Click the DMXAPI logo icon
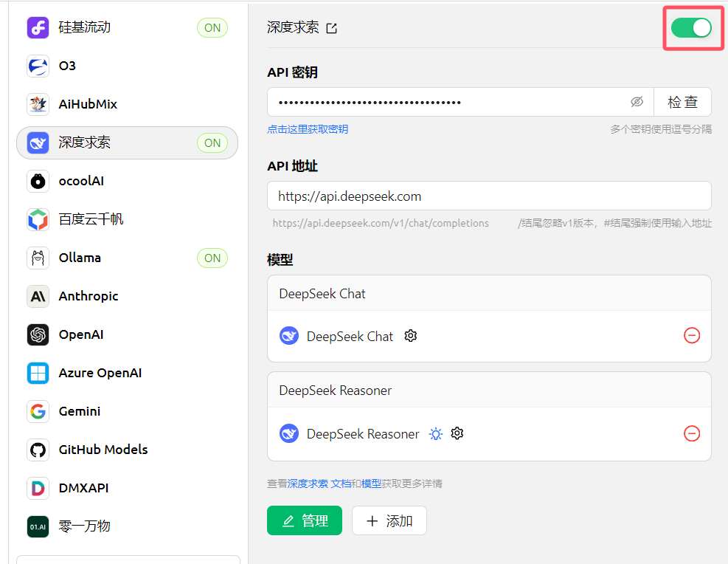 pos(38,488)
